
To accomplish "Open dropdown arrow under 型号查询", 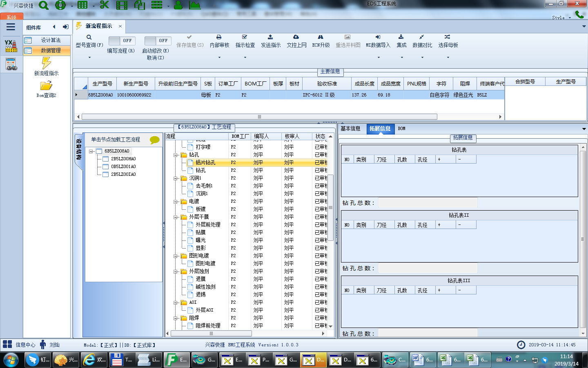I will click(89, 57).
